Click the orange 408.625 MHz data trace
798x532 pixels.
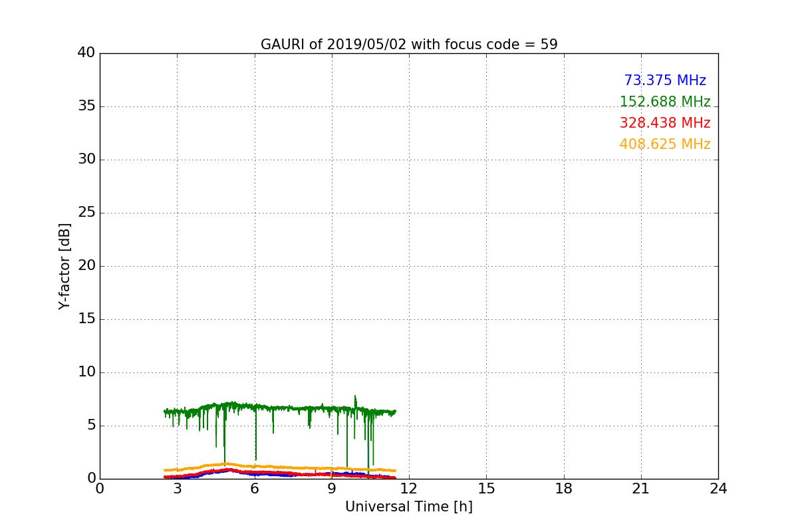279,465
